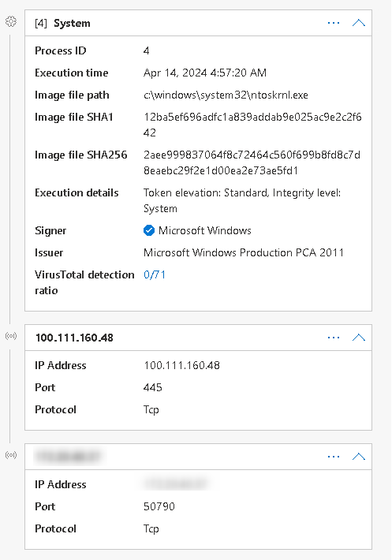The width and height of the screenshot is (392, 560).
Task: Click the Microsoft Windows Production PCA 2011 issuer
Action: (x=244, y=253)
